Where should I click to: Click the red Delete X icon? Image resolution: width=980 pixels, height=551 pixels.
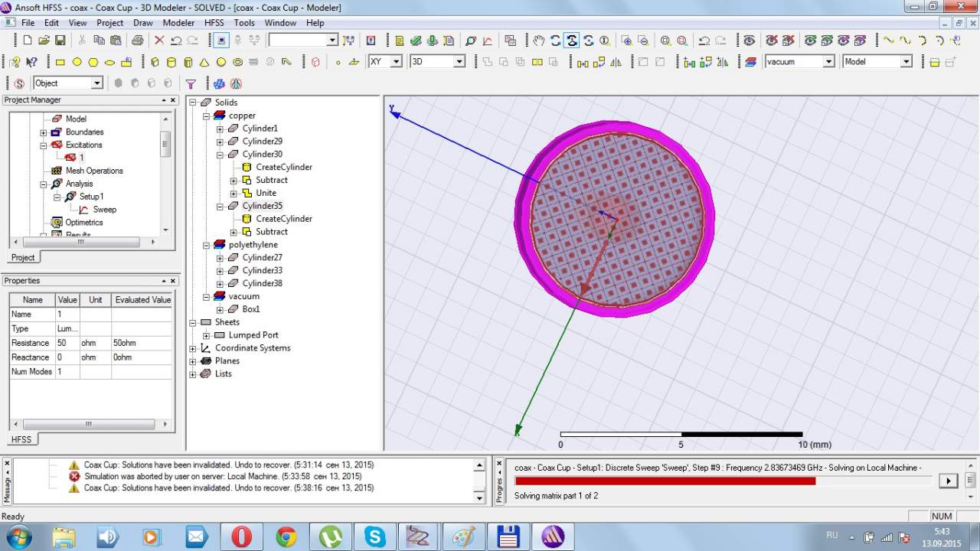click(x=159, y=41)
